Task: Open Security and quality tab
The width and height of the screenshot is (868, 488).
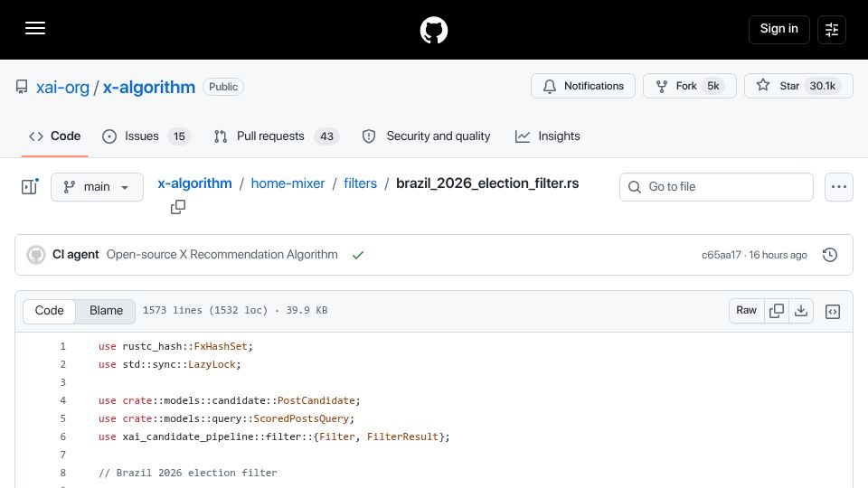Action: [426, 136]
